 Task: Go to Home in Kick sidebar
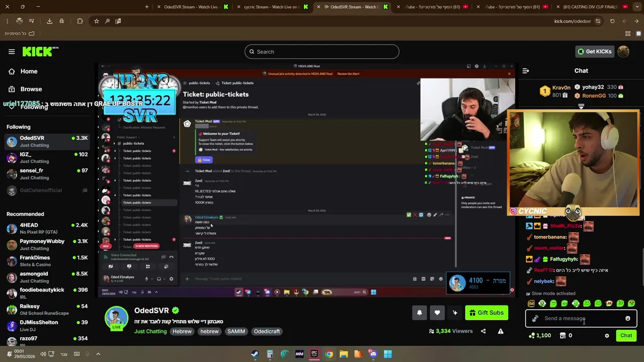[x=29, y=71]
